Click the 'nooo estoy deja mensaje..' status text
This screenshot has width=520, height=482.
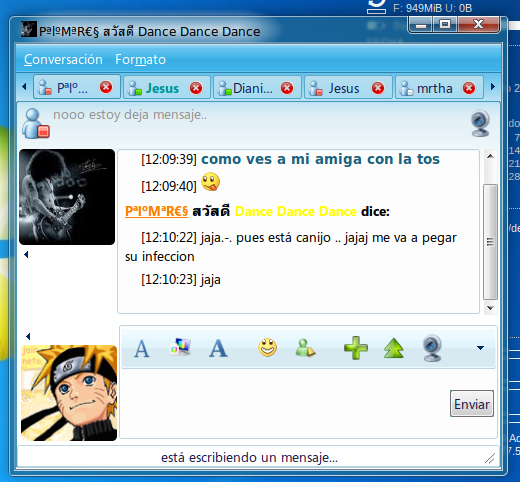[130, 115]
